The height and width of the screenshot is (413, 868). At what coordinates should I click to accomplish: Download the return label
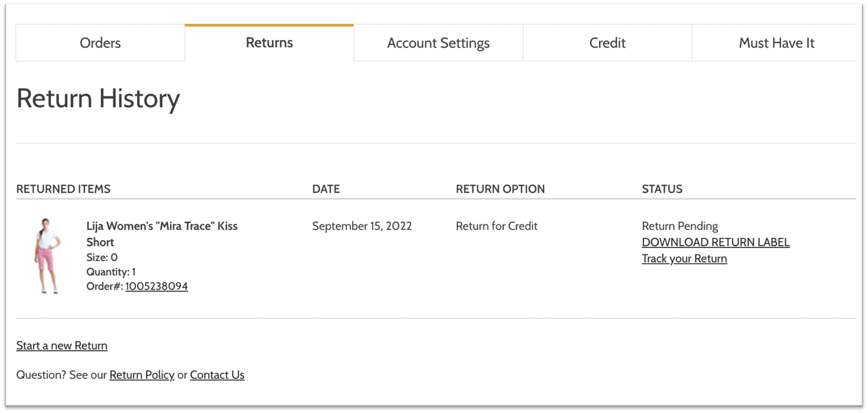coord(716,242)
